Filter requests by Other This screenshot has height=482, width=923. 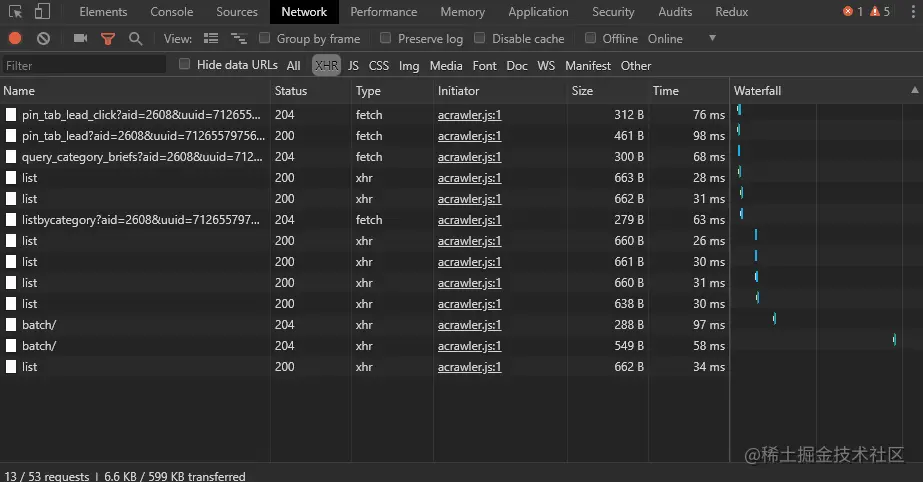click(x=636, y=65)
